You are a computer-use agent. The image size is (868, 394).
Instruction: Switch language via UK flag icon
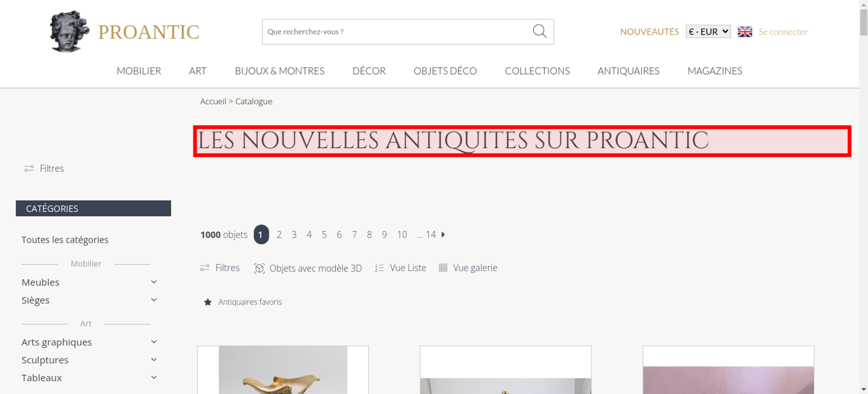(745, 32)
